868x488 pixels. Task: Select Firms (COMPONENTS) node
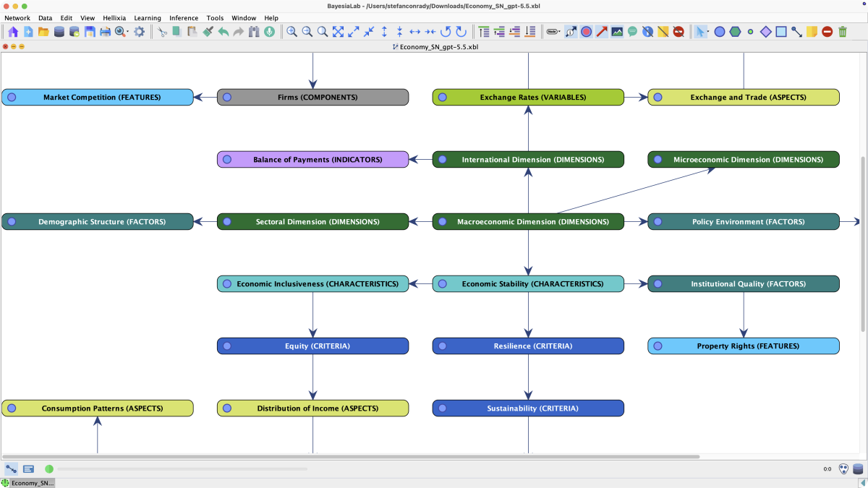click(312, 98)
